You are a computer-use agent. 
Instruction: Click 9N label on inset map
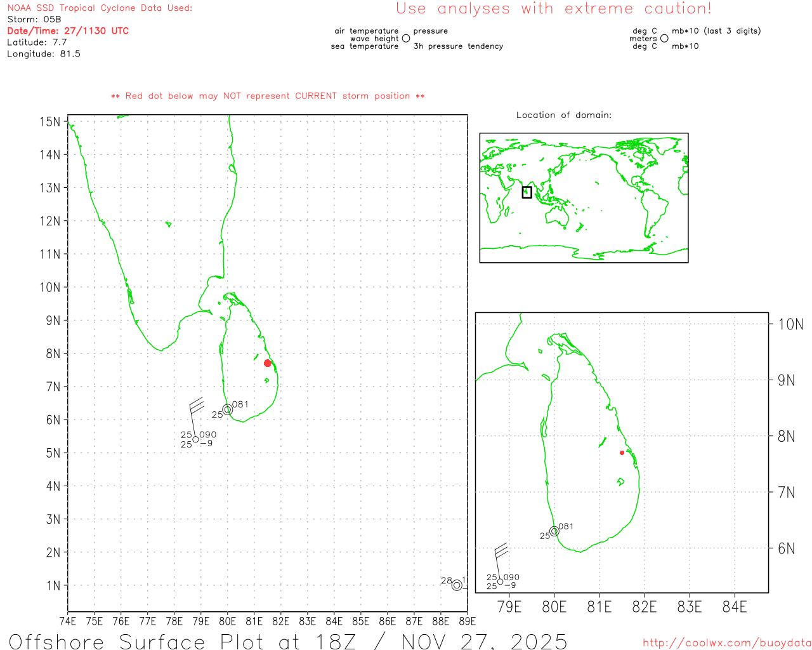click(787, 380)
